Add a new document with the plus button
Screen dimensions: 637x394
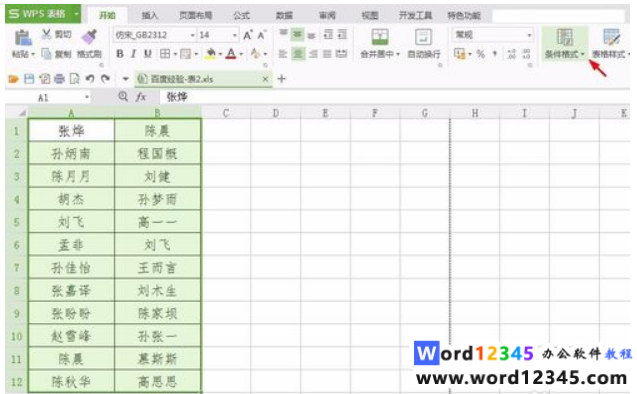(x=281, y=79)
